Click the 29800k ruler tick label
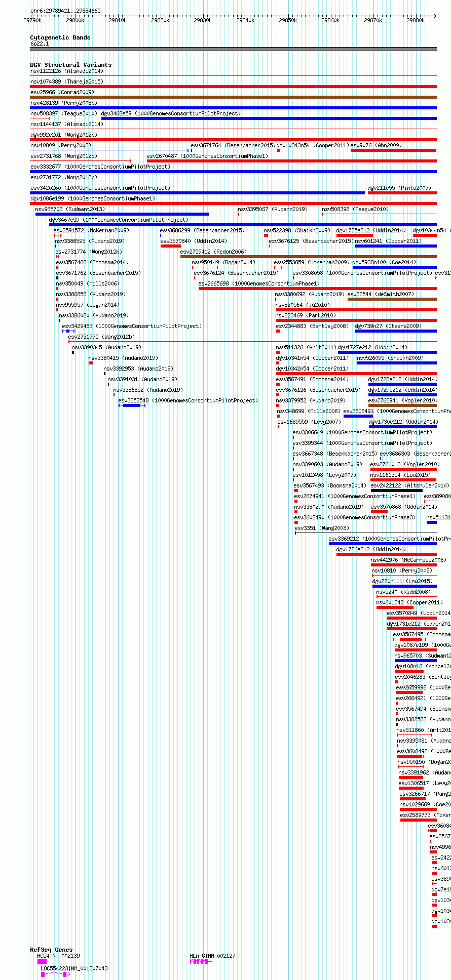The image size is (451, 980). click(75, 20)
